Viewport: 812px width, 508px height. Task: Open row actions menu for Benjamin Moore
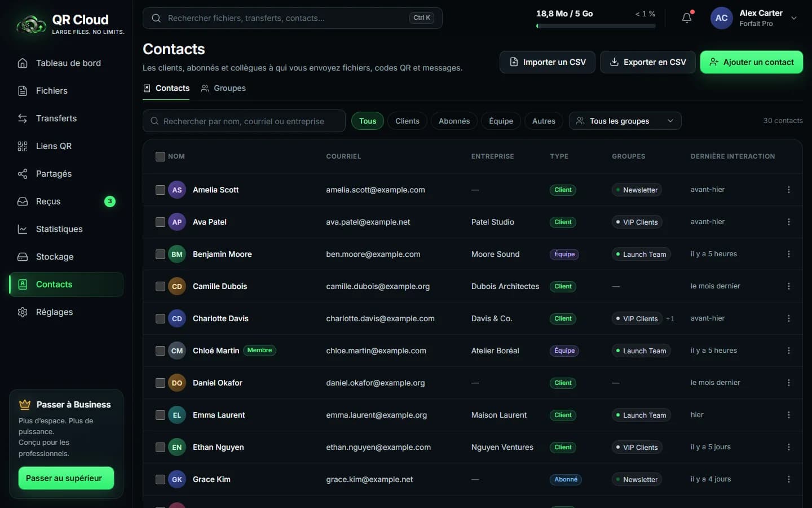pos(788,254)
